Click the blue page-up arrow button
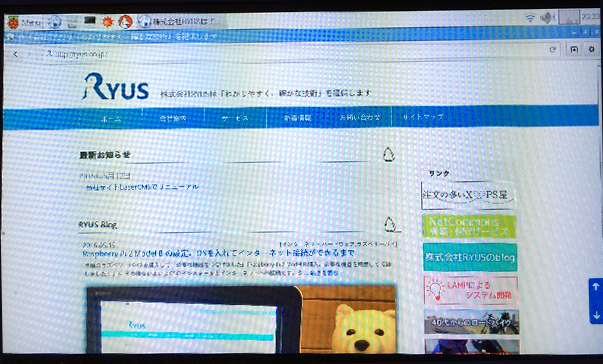The height and width of the screenshot is (364, 603). coord(596,287)
